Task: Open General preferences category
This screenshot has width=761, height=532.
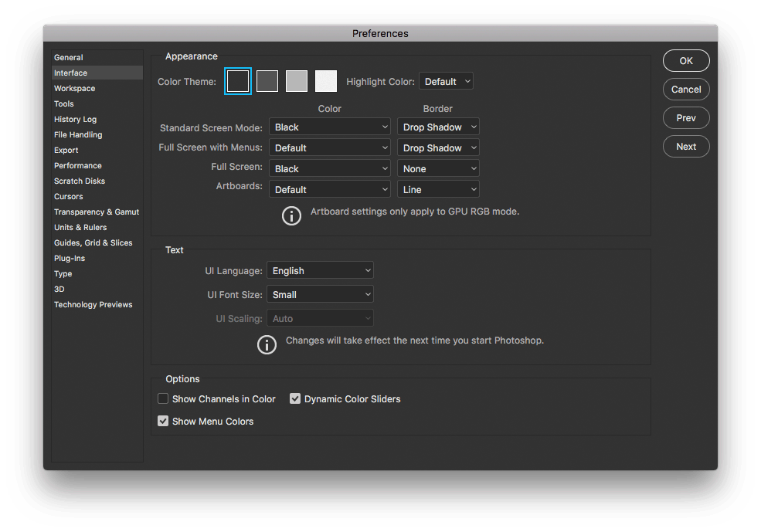Action: pos(97,57)
